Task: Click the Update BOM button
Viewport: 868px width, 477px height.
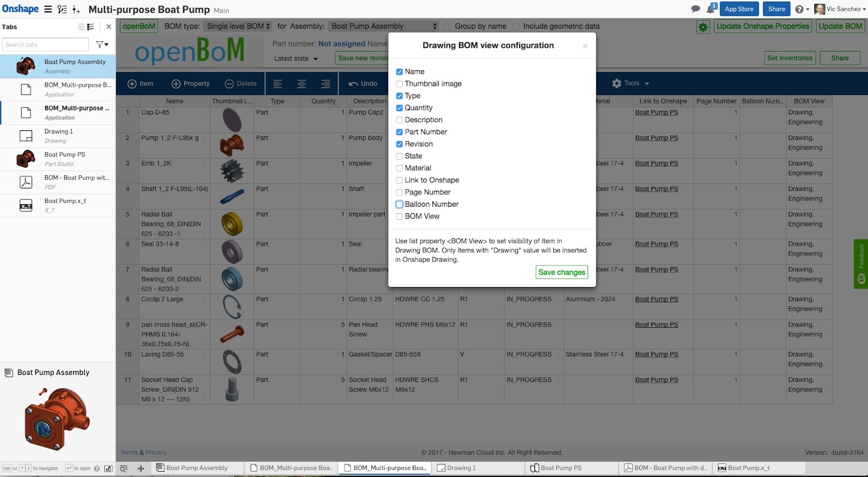Action: (840, 26)
